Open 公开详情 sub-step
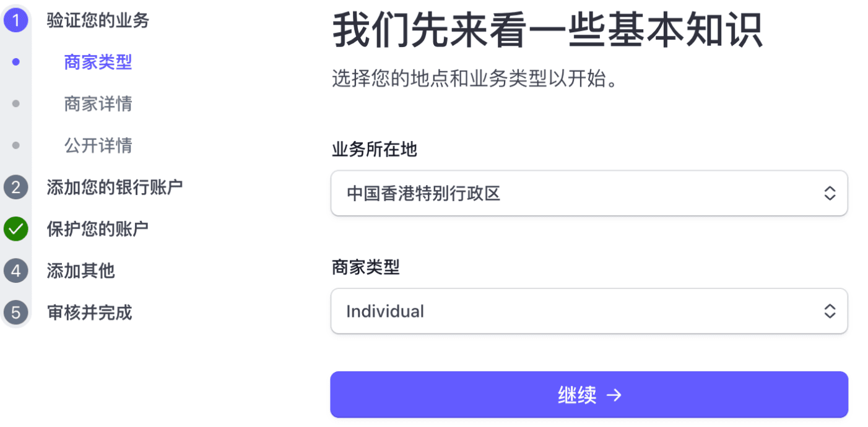This screenshot has height=427, width=868. point(98,145)
